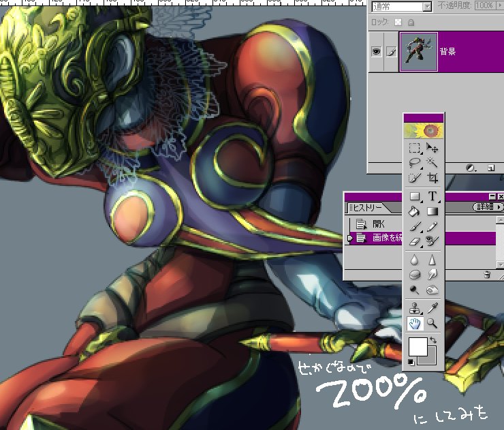Viewport: 504px width, 430px height.
Task: Open the 詳細 menu in History panel
Action: click(x=488, y=206)
